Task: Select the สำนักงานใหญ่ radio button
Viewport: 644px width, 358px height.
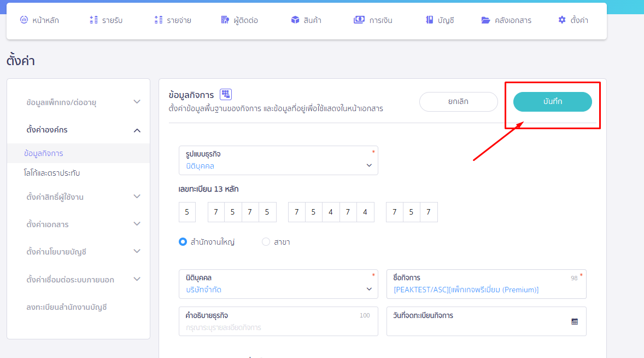Action: [x=183, y=241]
